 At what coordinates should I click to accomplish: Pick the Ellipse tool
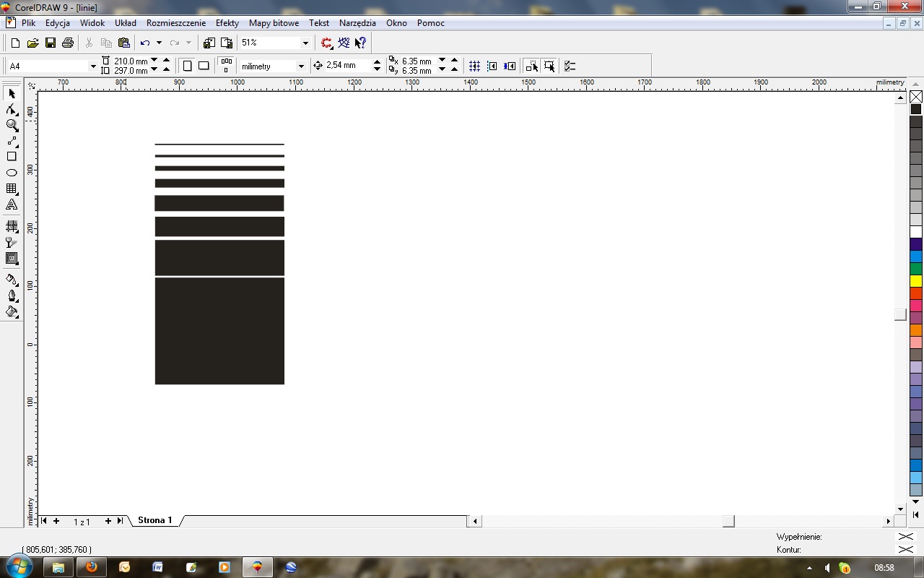[12, 173]
